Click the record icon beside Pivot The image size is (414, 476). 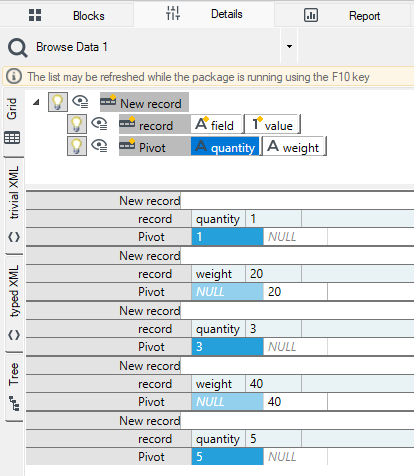tap(127, 144)
